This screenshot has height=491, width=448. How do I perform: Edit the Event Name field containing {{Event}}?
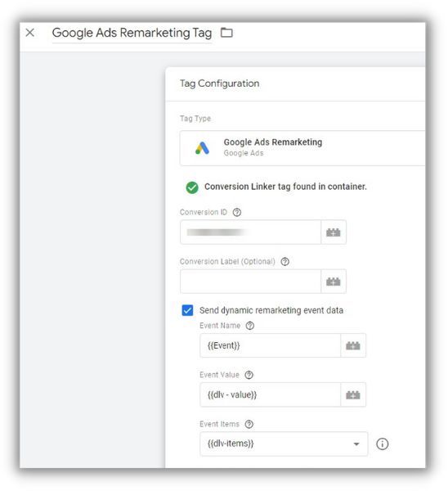pos(270,345)
